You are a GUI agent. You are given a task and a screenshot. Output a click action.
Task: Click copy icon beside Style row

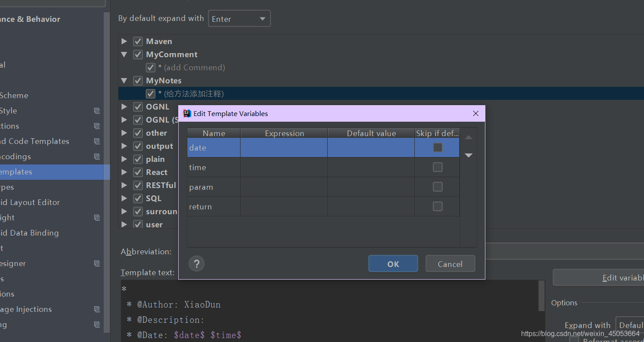[97, 111]
